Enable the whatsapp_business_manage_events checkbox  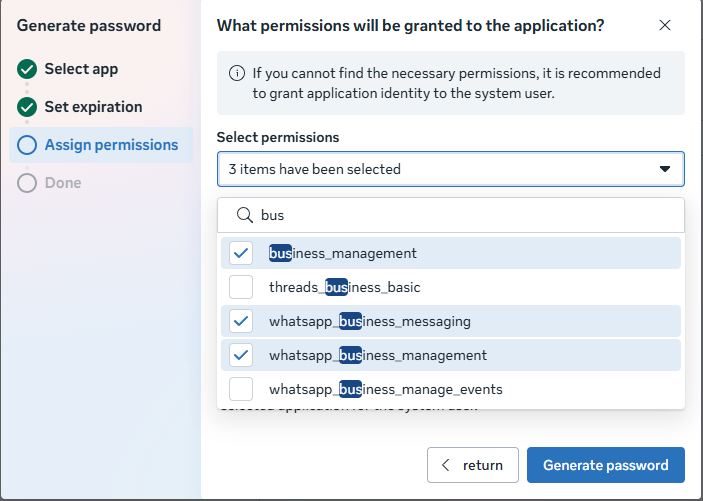pos(241,389)
